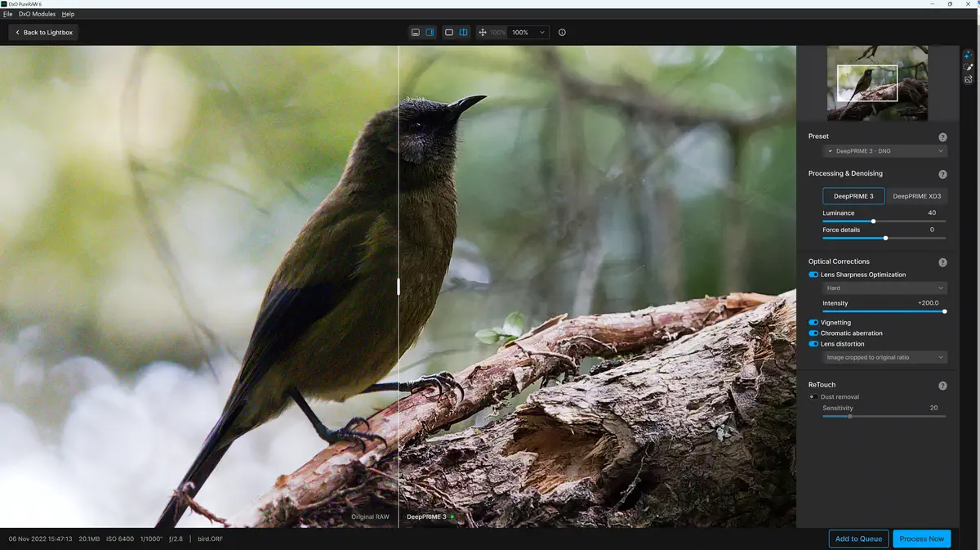The width and height of the screenshot is (980, 550).
Task: Click the bird.ORF filename
Action: click(210, 539)
